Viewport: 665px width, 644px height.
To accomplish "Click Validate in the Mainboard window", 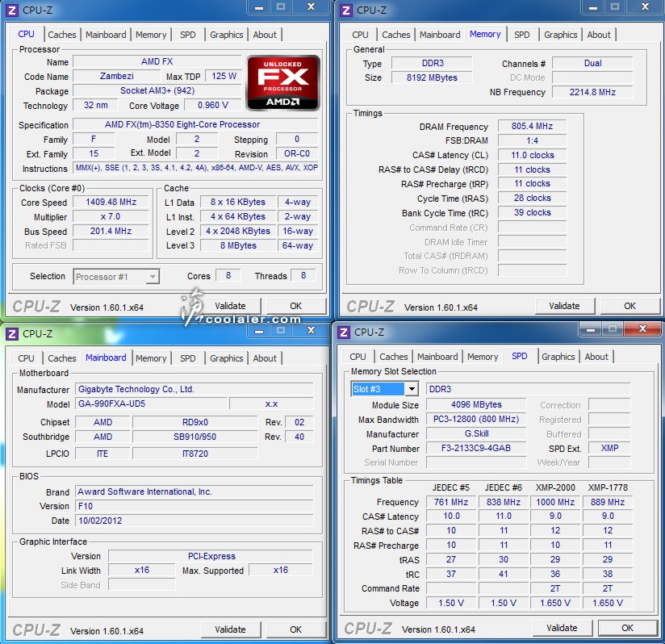I will coord(230,629).
